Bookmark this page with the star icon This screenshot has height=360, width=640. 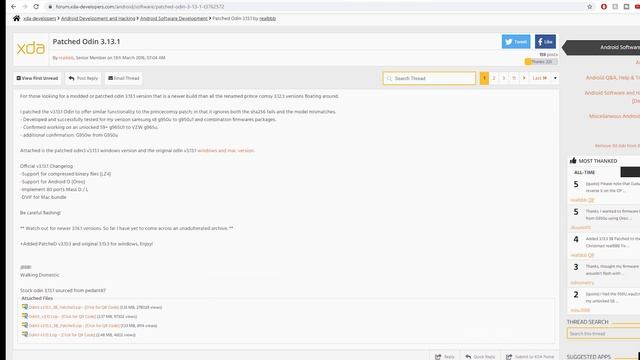[x=589, y=7]
